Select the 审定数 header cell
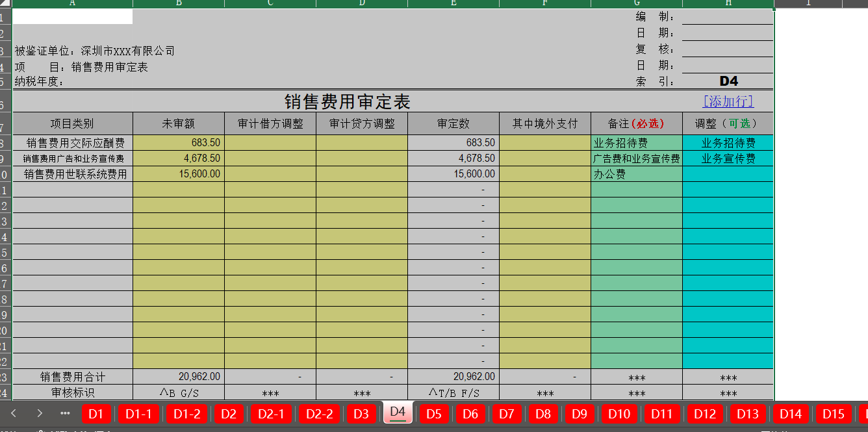The height and width of the screenshot is (432, 868). point(453,123)
